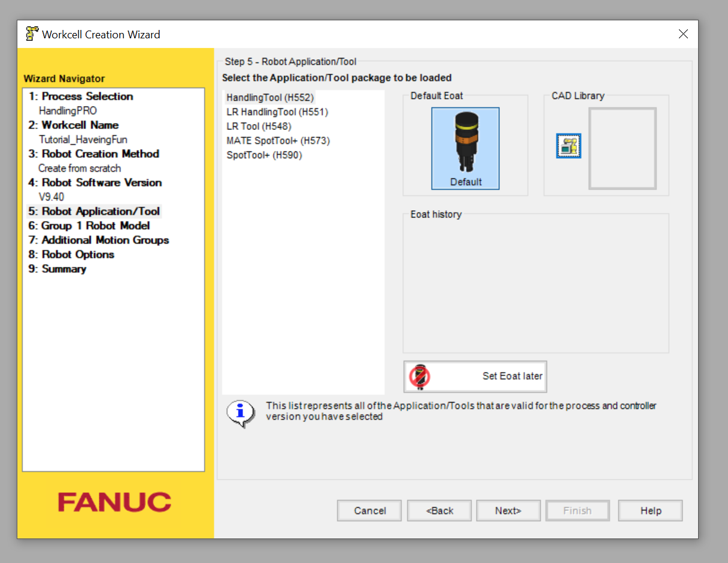This screenshot has width=728, height=563.
Task: Close the Workcell Creation Wizard window
Action: [683, 34]
